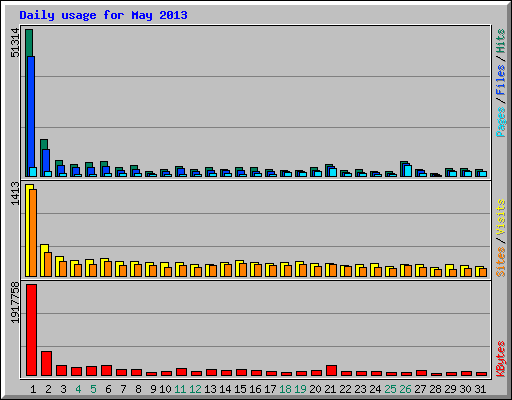Click day 9 on the x-axis
This screenshot has height=400, width=512.
(x=153, y=389)
